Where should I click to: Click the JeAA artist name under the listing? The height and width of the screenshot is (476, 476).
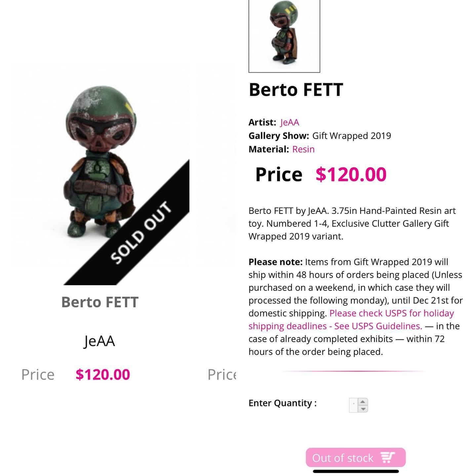pyautogui.click(x=99, y=341)
